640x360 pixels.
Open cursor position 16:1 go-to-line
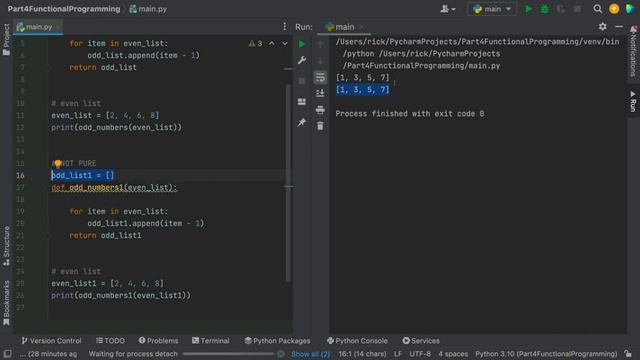(x=362, y=354)
